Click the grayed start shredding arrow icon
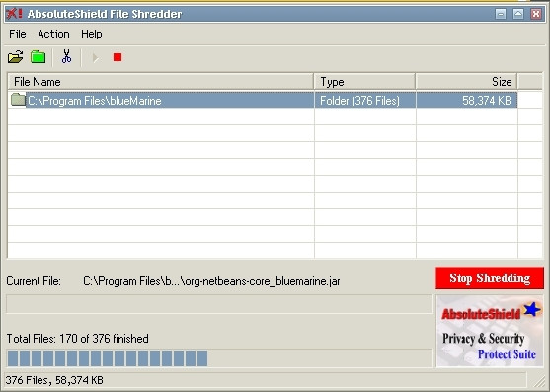Screen dimensions: 550x392 click(95, 57)
